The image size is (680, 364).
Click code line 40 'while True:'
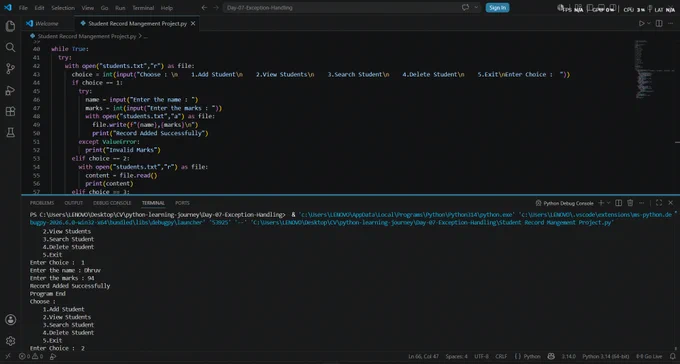70,49
